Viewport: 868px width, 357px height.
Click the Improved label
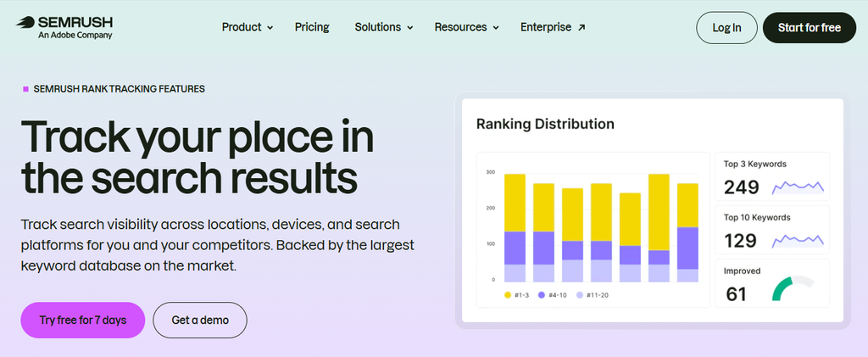(x=742, y=271)
